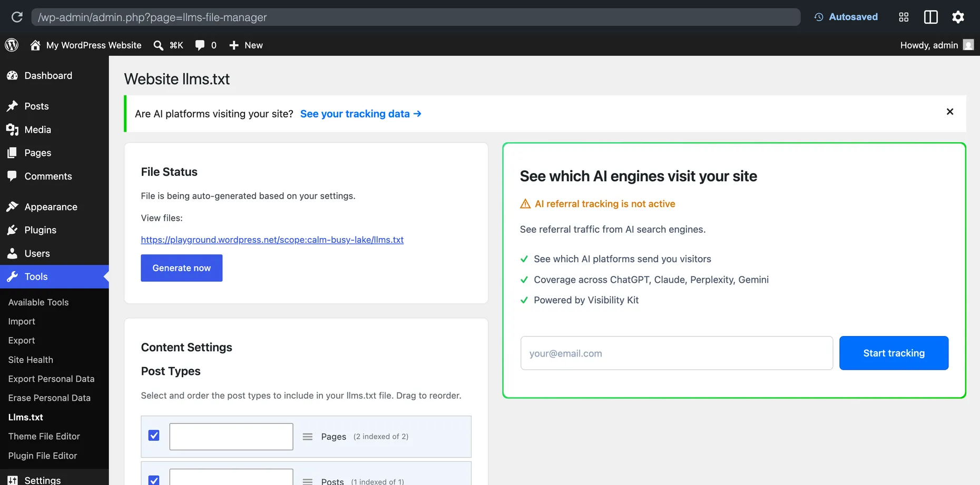Click the Comments bubble icon in the sidebar
Screen dimensions: 980x485
pos(12,176)
